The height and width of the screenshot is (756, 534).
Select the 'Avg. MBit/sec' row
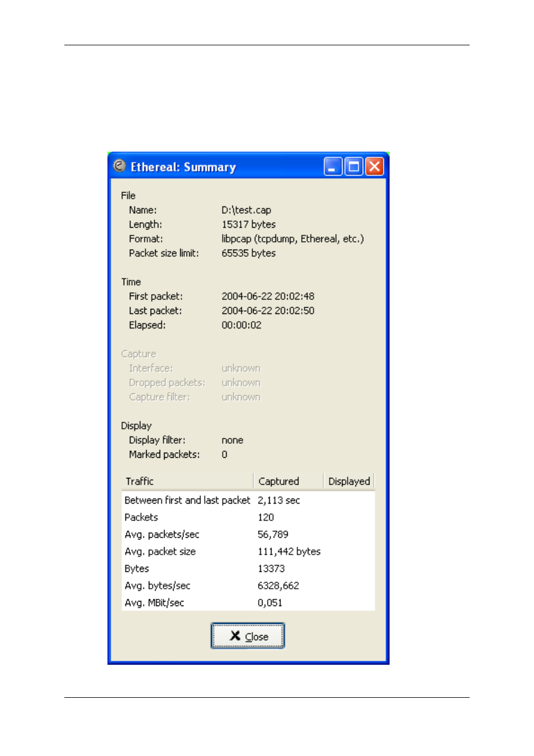pyautogui.click(x=248, y=603)
